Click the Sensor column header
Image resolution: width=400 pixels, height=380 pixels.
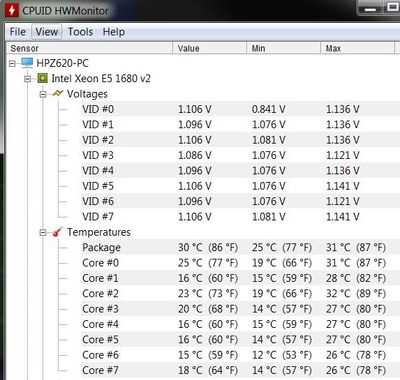pos(89,48)
